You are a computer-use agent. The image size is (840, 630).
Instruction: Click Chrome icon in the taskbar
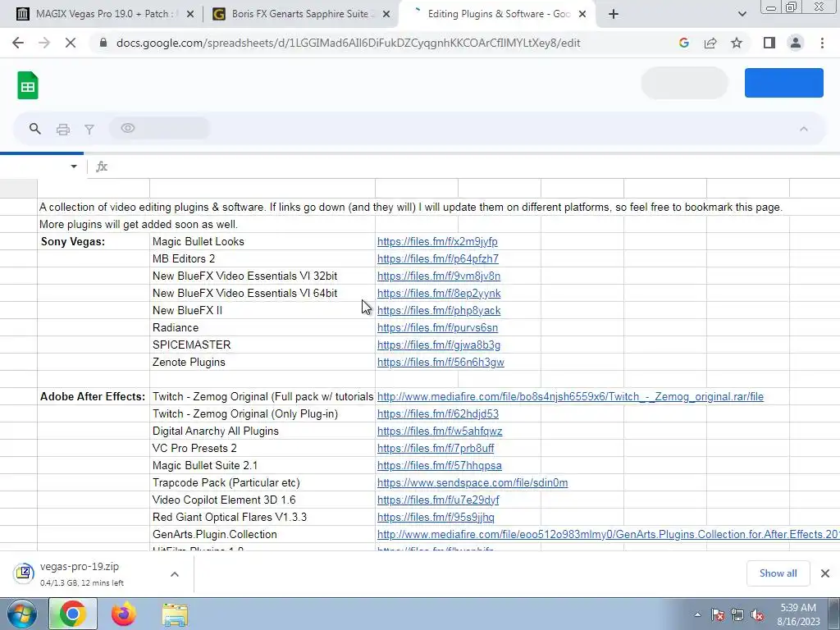click(x=73, y=614)
